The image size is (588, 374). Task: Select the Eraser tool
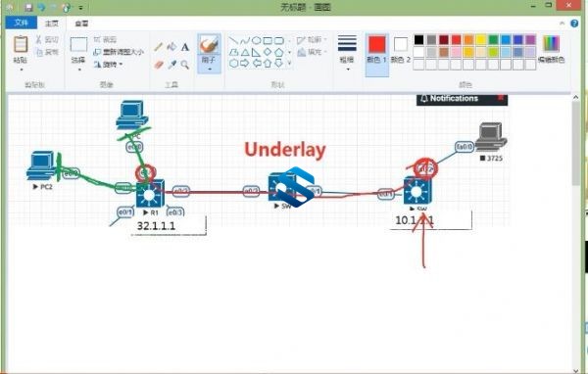pyautogui.click(x=158, y=65)
